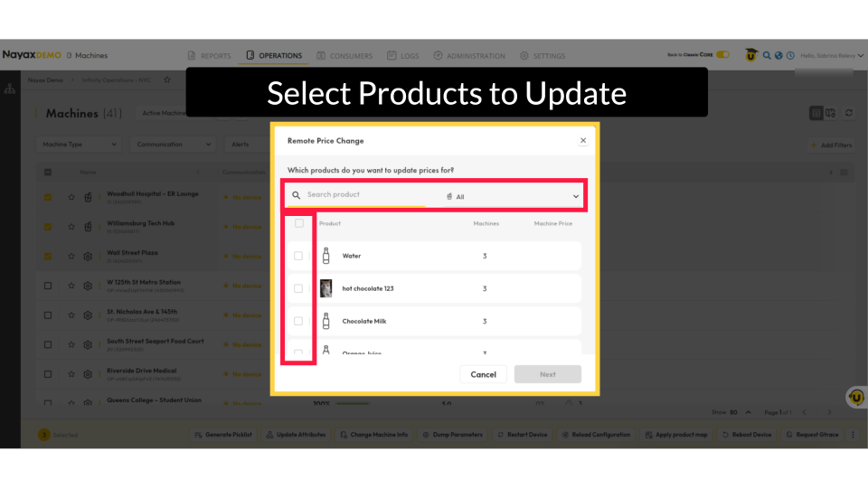Select all products via header checkbox
The width and height of the screenshot is (868, 488).
tap(299, 223)
